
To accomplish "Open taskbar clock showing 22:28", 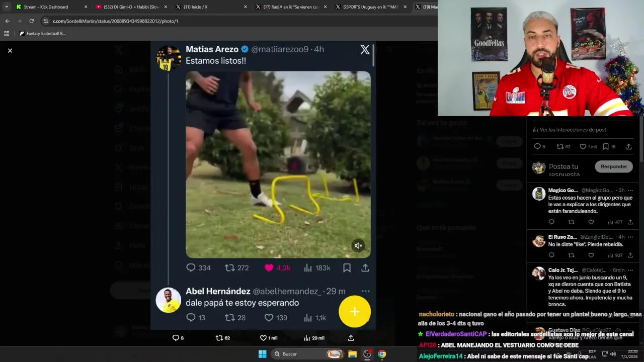I will 629,354.
